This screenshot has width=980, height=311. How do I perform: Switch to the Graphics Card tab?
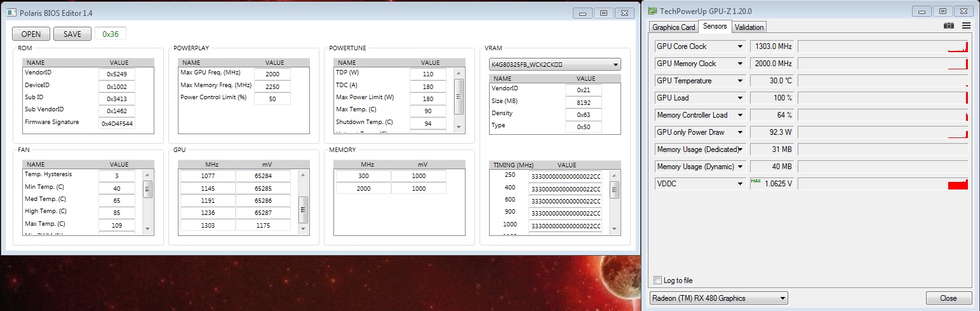pos(674,27)
